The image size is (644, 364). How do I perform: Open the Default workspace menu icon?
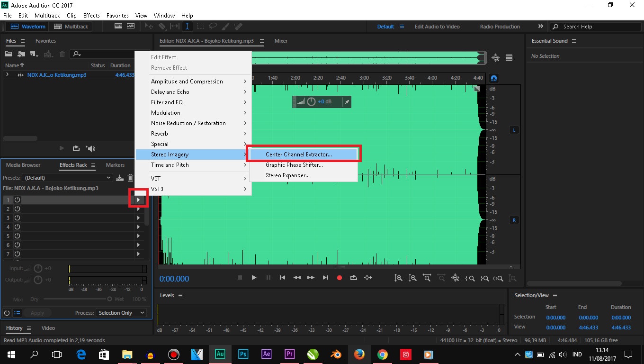(402, 27)
